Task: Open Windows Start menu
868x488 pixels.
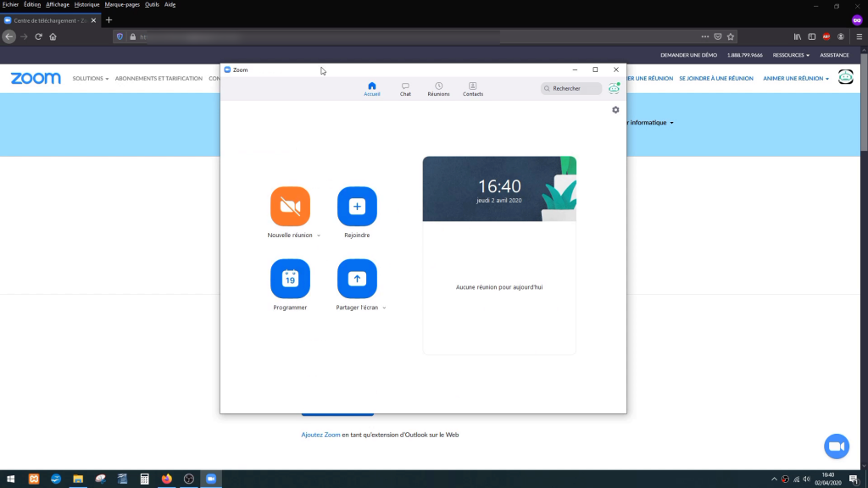Action: [10, 480]
